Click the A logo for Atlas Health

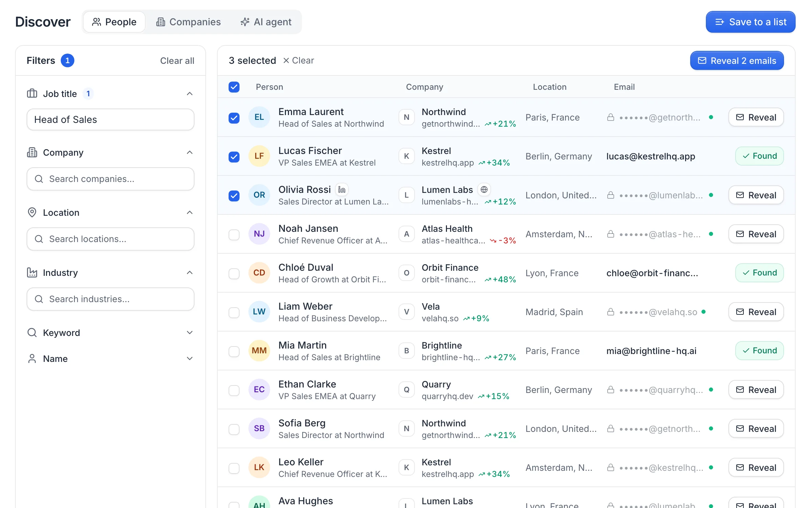407,234
